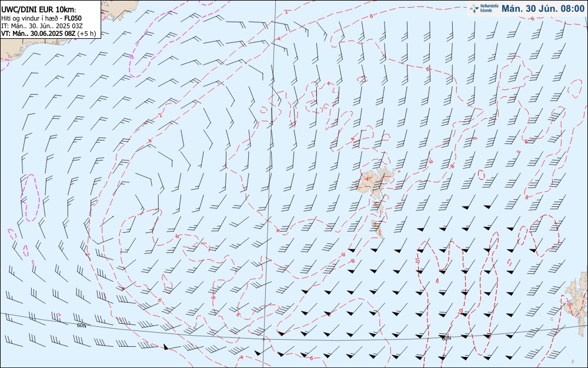588x368 pixels.
Task: Click the "VT: Mán.. 30.06.2025 08Z (+5 h)" line
Action: tap(48, 34)
